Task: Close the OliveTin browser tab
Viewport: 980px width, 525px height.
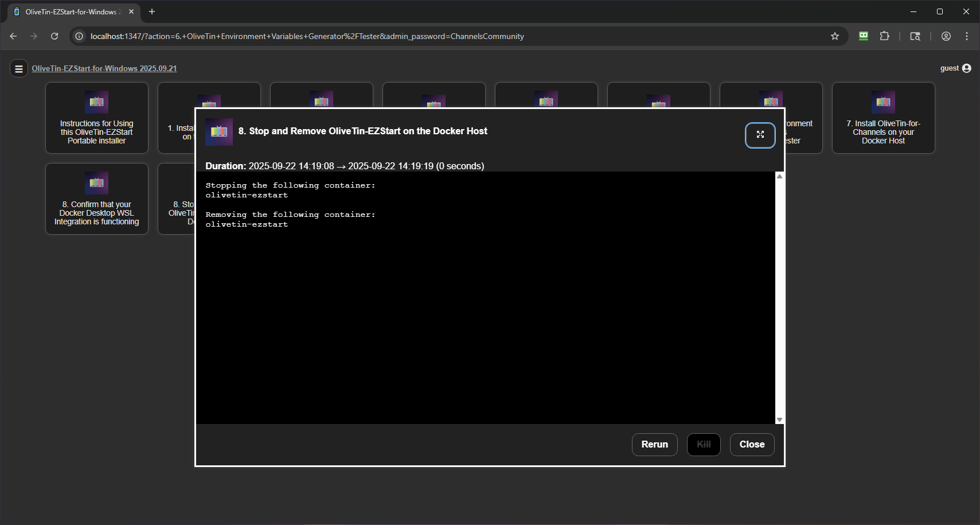Action: tap(131, 11)
